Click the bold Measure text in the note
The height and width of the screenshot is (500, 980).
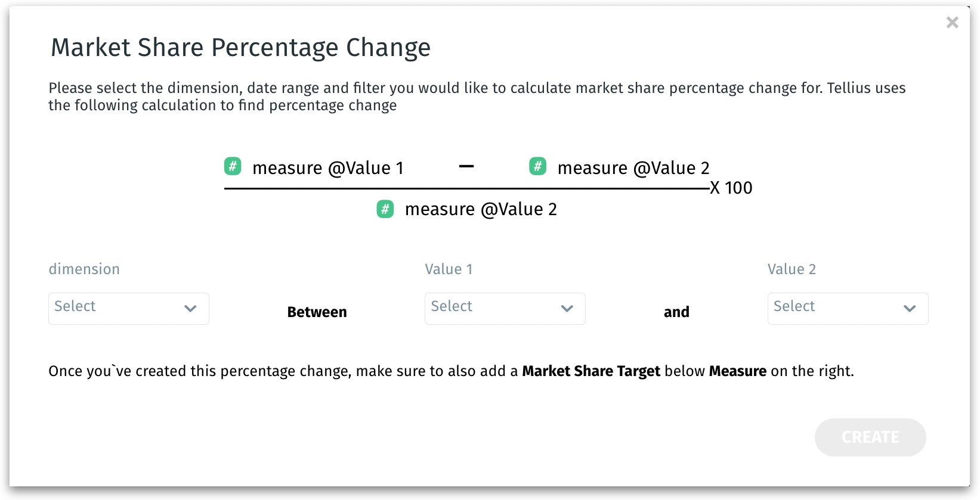pos(737,371)
